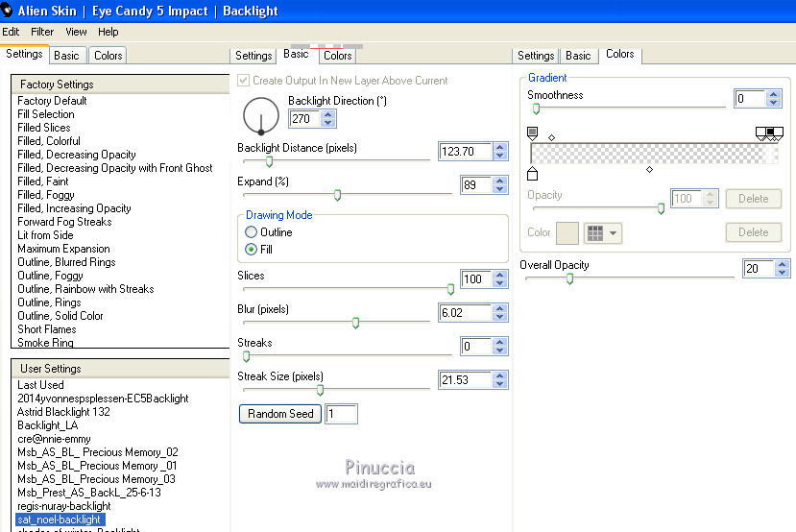Increase Expand value with up arrow

(x=500, y=181)
